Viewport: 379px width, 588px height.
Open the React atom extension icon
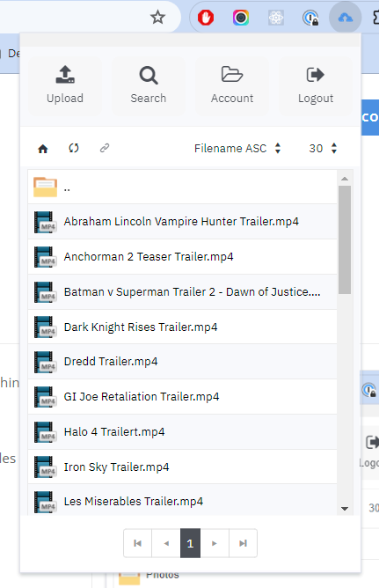click(x=276, y=18)
